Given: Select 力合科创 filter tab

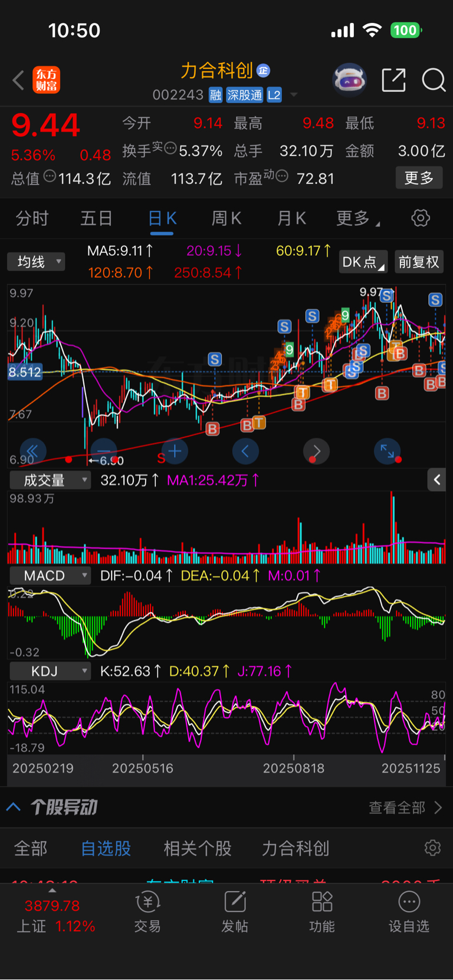Looking at the screenshot, I should tap(296, 848).
